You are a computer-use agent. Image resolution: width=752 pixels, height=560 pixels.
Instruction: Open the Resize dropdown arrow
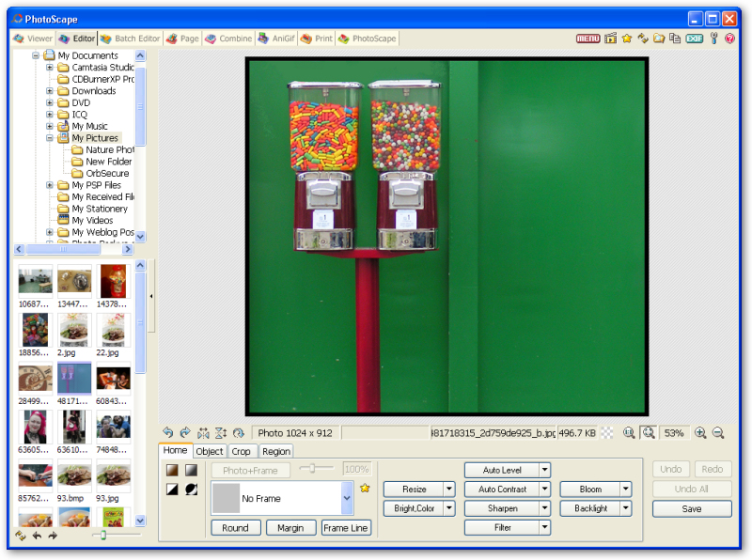pos(449,490)
